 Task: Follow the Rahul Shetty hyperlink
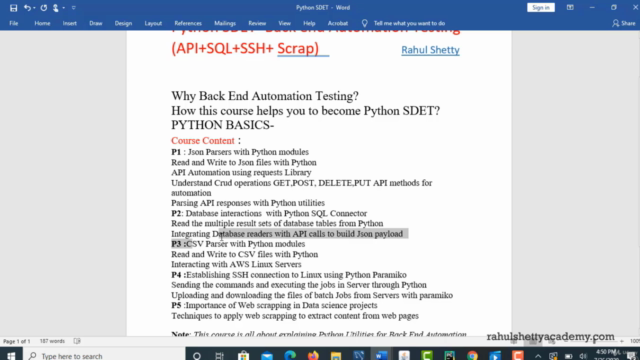coord(430,50)
